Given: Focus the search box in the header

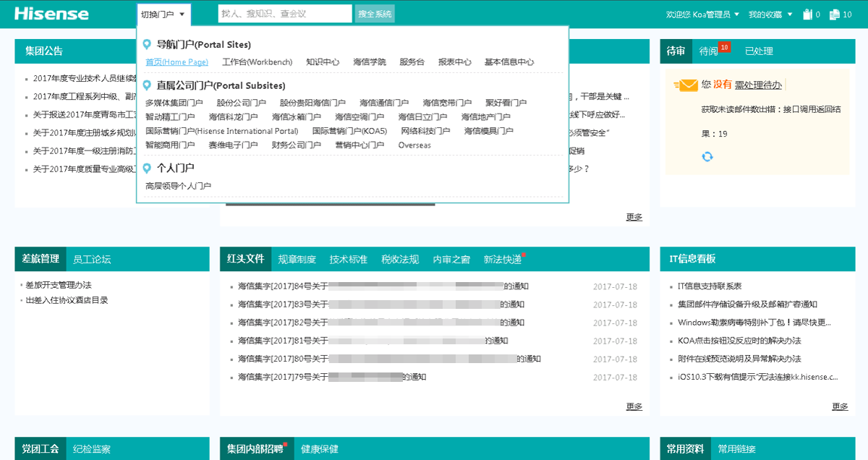Looking at the screenshot, I should [x=285, y=14].
